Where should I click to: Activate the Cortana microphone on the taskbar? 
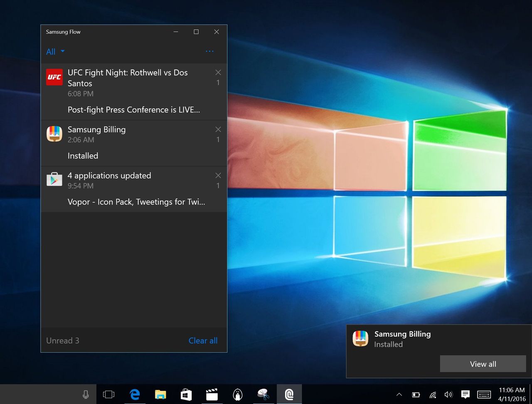pos(86,394)
